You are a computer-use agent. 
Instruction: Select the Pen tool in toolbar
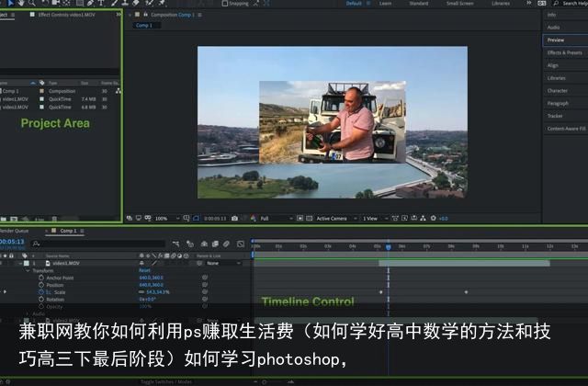click(x=90, y=3)
